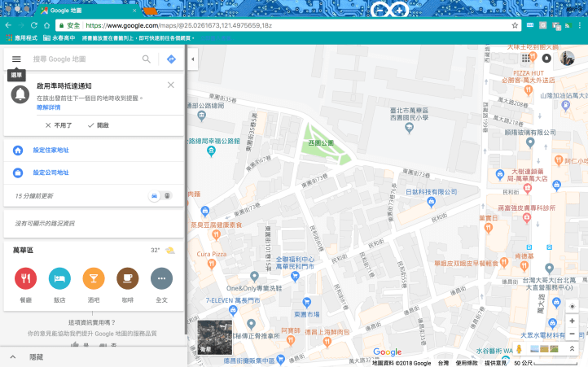
Task: Browse restaurants category icon
Action: tap(25, 278)
